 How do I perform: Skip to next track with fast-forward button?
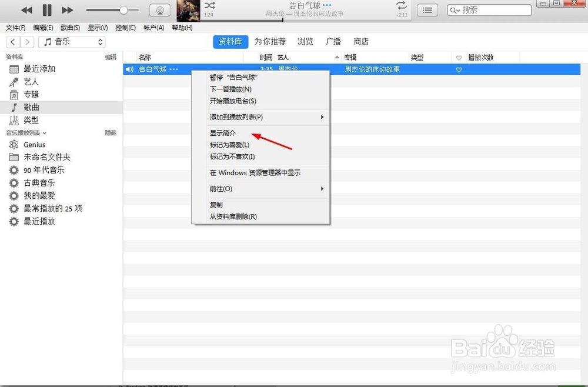67,10
